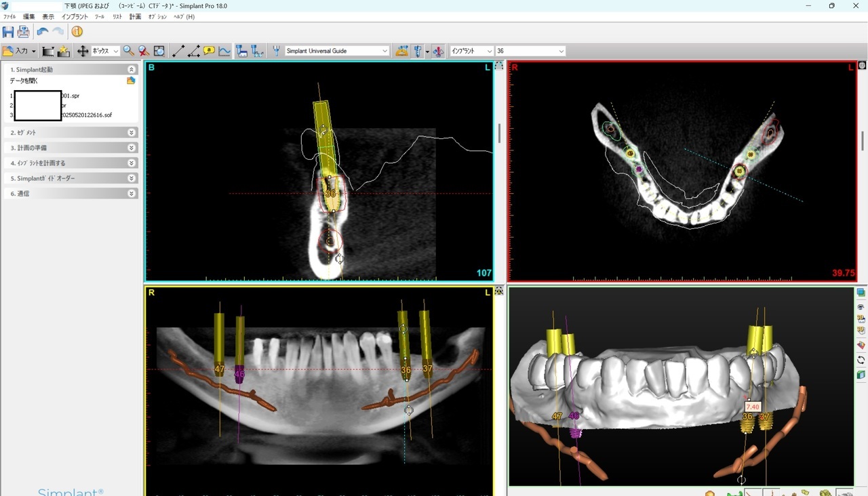This screenshot has width=868, height=496.
Task: Click the density profile curve icon
Action: pos(224,51)
